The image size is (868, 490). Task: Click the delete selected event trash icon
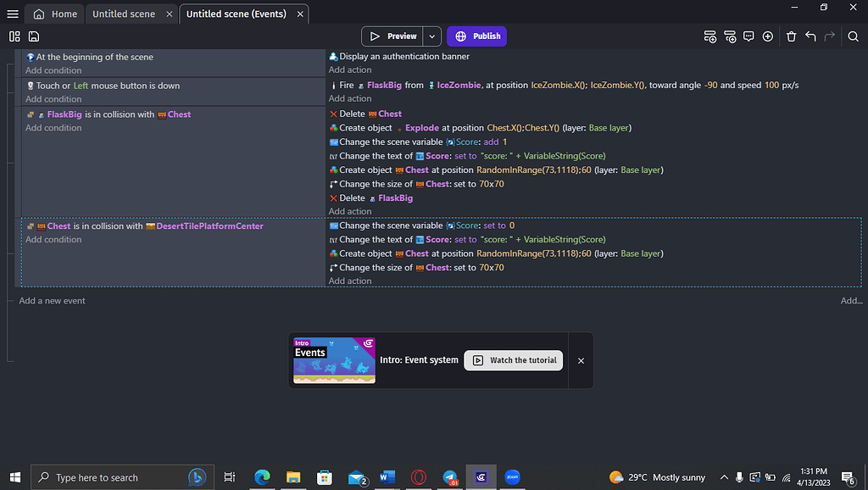coord(791,36)
